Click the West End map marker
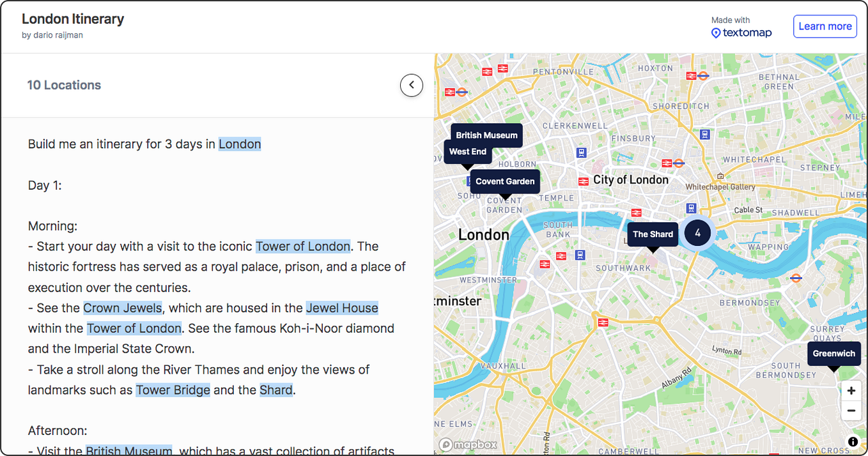The width and height of the screenshot is (868, 456). (x=467, y=151)
